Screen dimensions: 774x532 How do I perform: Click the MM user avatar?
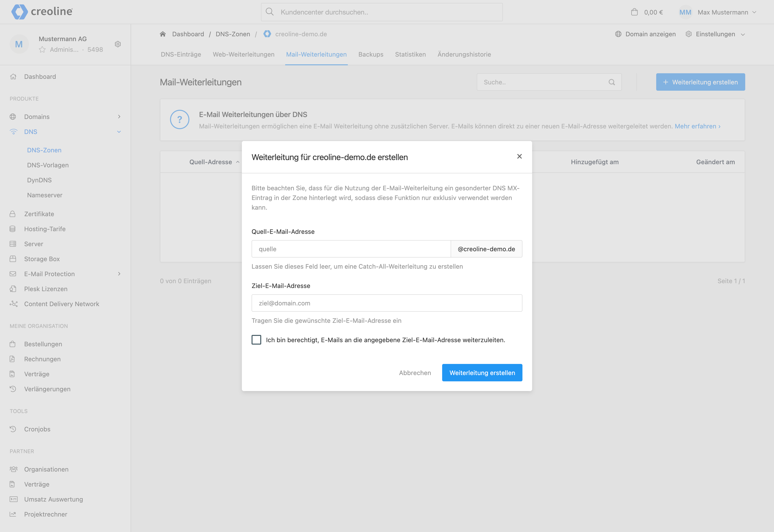pyautogui.click(x=685, y=12)
